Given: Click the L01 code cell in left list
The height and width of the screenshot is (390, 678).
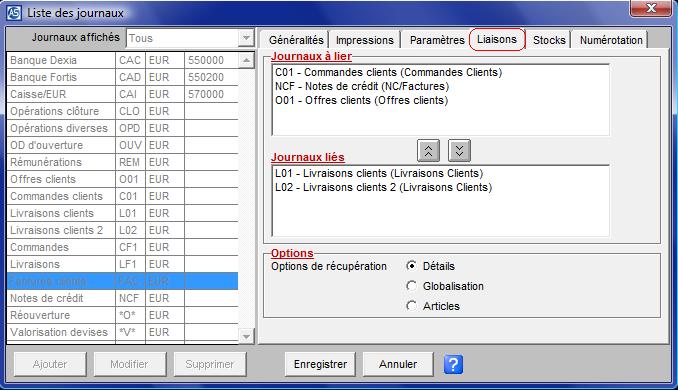Looking at the screenshot, I should (x=130, y=213).
